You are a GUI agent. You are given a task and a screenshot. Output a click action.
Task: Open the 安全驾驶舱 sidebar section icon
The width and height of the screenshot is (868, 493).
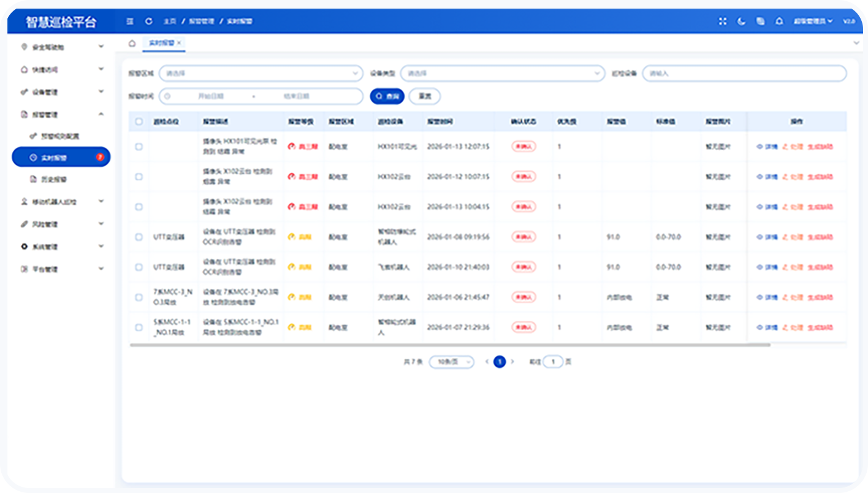(x=25, y=47)
